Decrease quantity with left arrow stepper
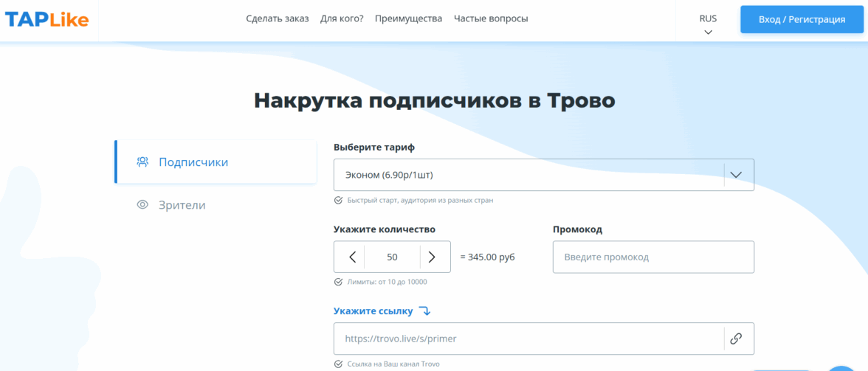This screenshot has width=868, height=371. (x=352, y=257)
